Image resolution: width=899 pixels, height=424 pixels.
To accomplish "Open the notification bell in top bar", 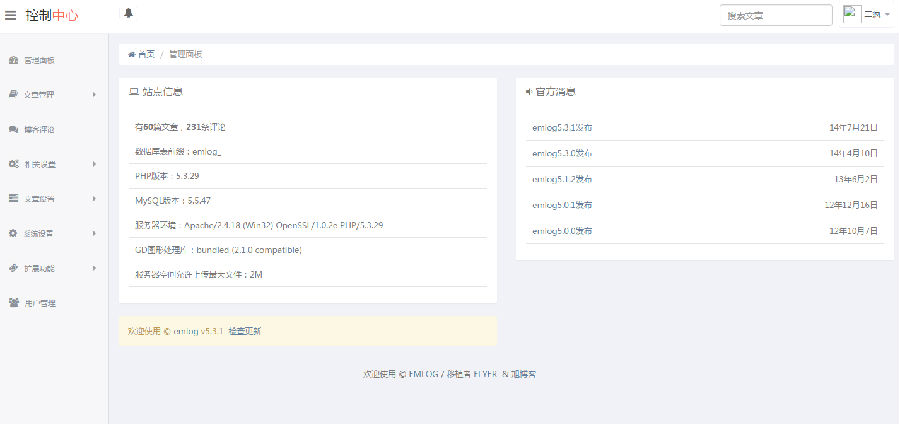I will point(128,13).
